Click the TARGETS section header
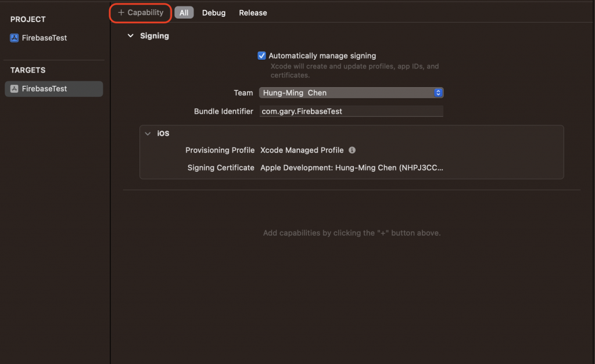The image size is (595, 364). click(x=28, y=70)
